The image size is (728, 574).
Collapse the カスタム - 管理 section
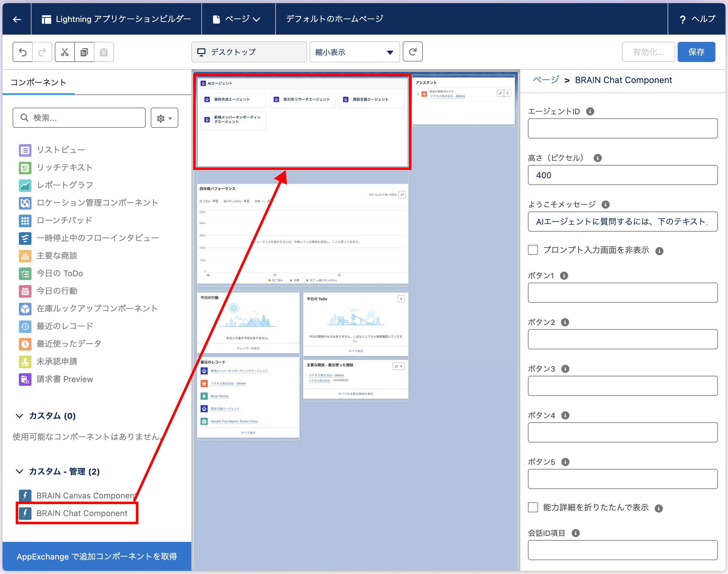20,471
